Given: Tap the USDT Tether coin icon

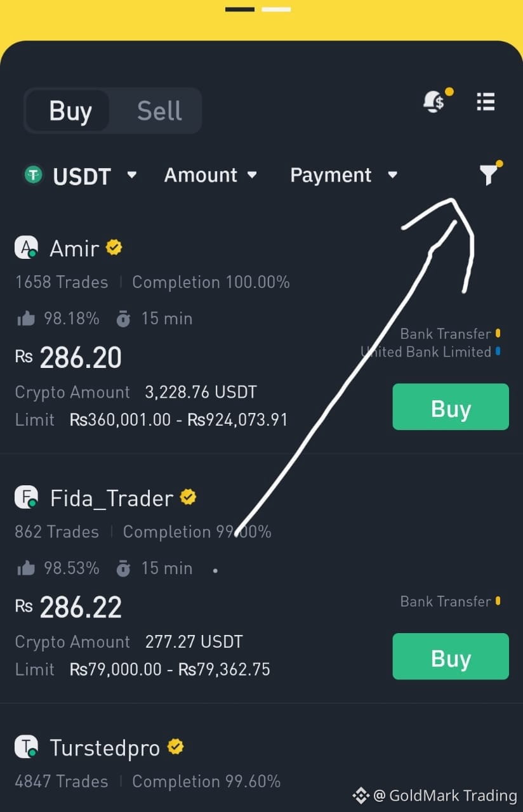Looking at the screenshot, I should 33,174.
